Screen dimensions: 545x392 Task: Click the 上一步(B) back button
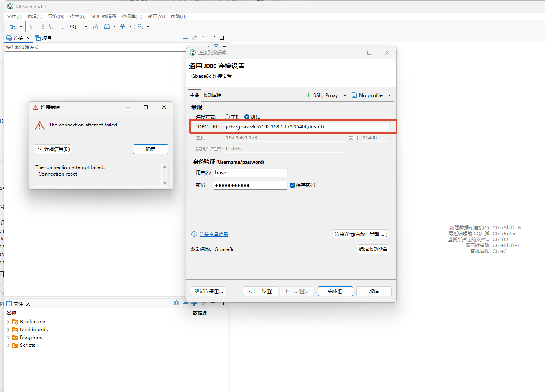261,291
